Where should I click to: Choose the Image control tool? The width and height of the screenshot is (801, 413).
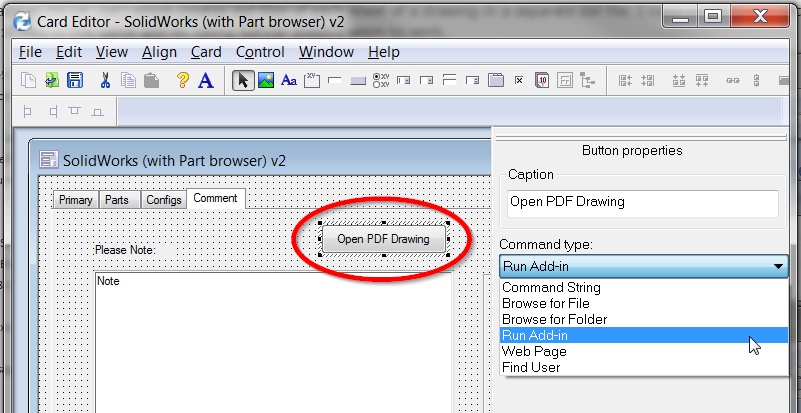(266, 80)
